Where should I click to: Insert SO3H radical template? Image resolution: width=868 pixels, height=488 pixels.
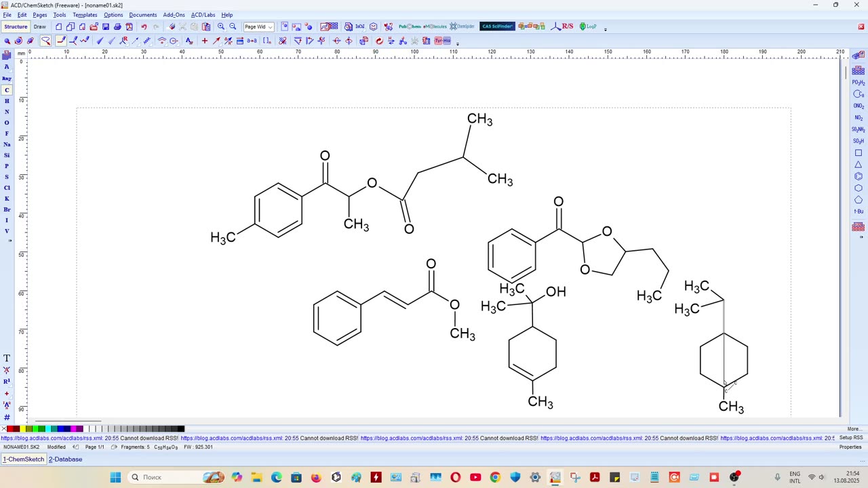click(859, 141)
